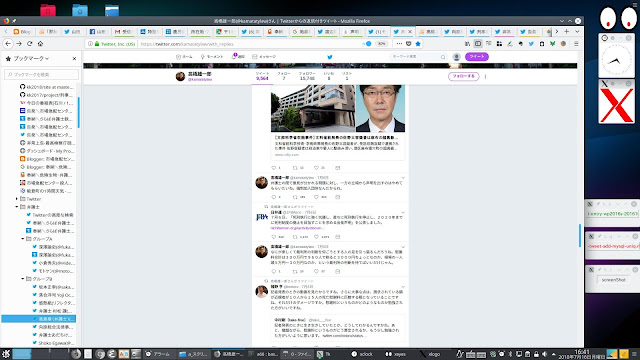Open the Twitterの高度な検索 bookmark

pos(50,215)
